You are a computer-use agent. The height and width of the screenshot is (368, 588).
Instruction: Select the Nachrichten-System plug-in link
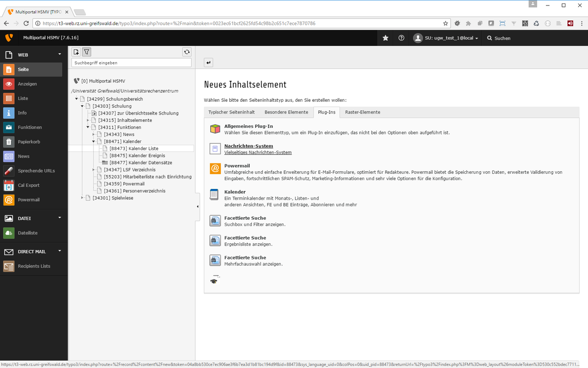(x=248, y=146)
